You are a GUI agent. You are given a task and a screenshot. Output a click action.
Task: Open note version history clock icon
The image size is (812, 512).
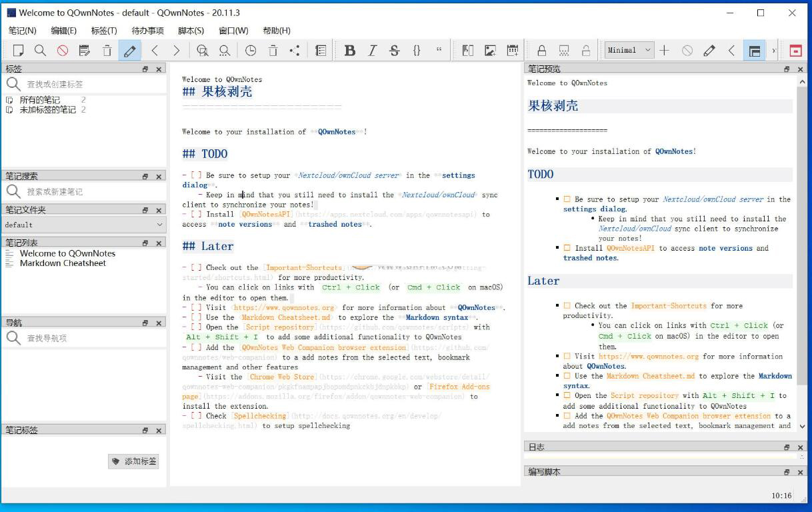point(250,51)
